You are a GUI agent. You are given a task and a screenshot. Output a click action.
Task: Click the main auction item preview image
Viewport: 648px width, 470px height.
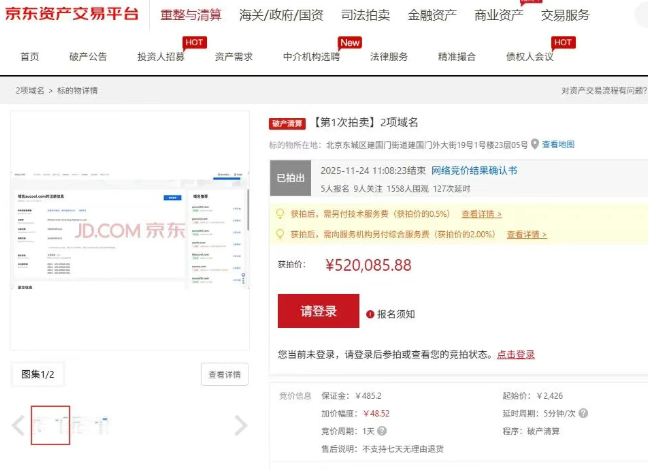[130, 230]
